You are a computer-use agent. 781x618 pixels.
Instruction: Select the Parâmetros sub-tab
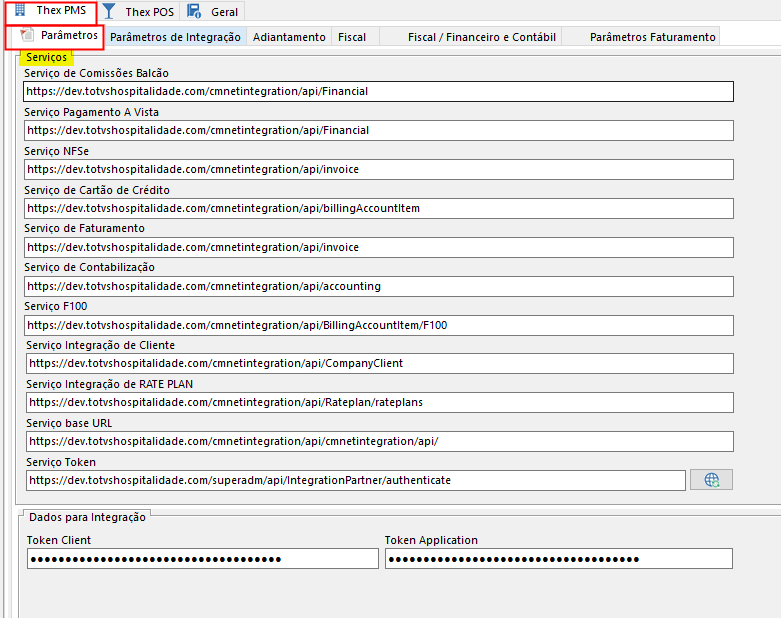point(54,37)
